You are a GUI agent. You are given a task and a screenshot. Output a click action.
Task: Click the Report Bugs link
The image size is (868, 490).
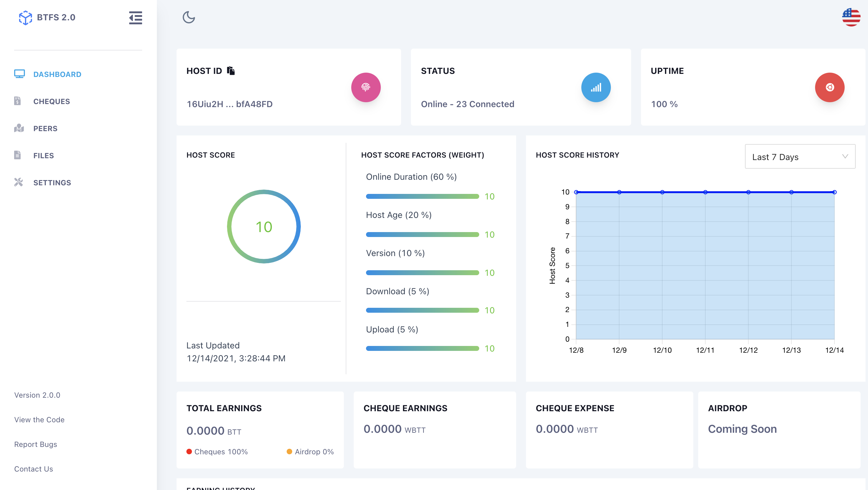[x=35, y=444]
